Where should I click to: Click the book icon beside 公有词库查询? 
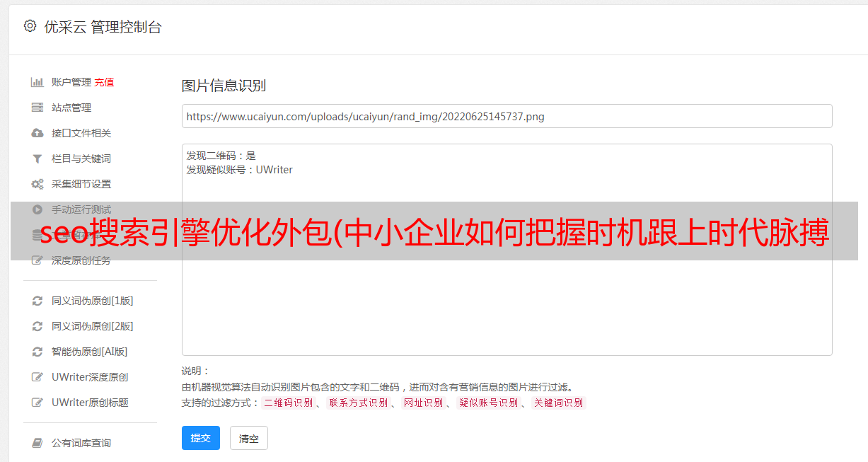coord(37,443)
